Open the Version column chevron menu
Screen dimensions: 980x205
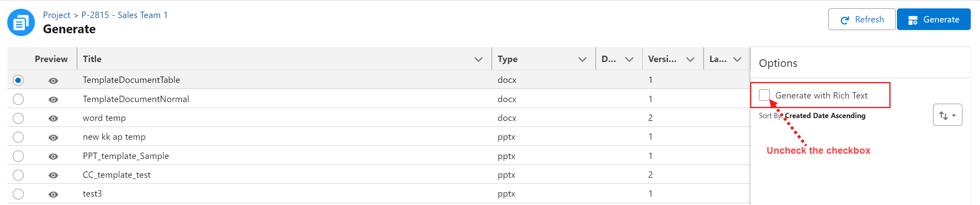tap(690, 59)
